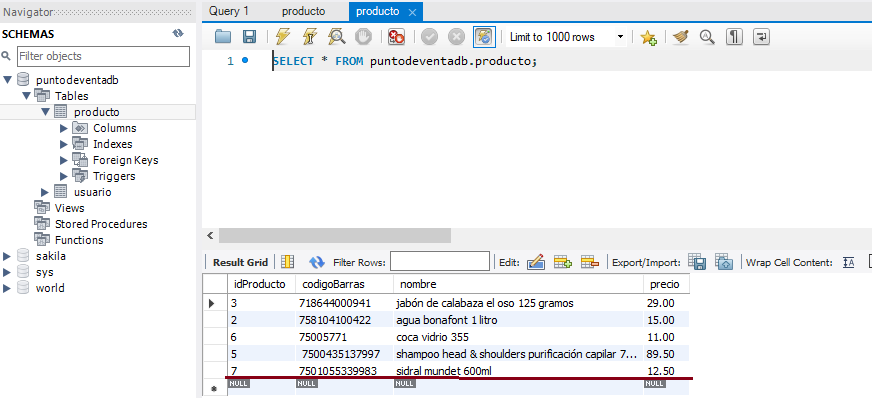Expand the Indexes node

pos(64,145)
